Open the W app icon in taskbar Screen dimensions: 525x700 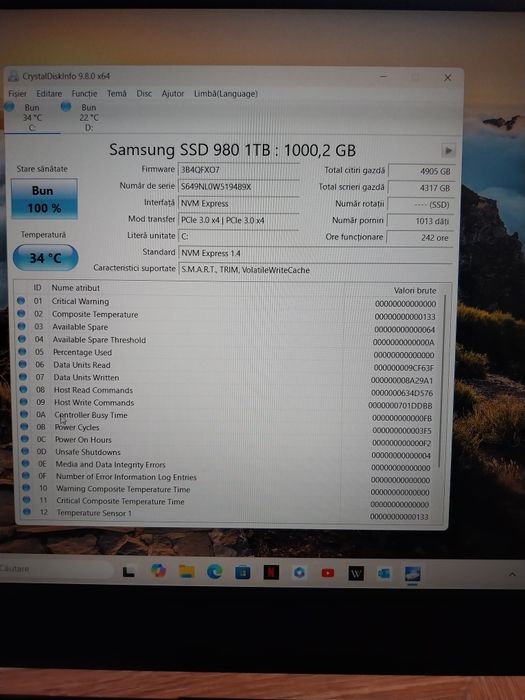[356, 573]
